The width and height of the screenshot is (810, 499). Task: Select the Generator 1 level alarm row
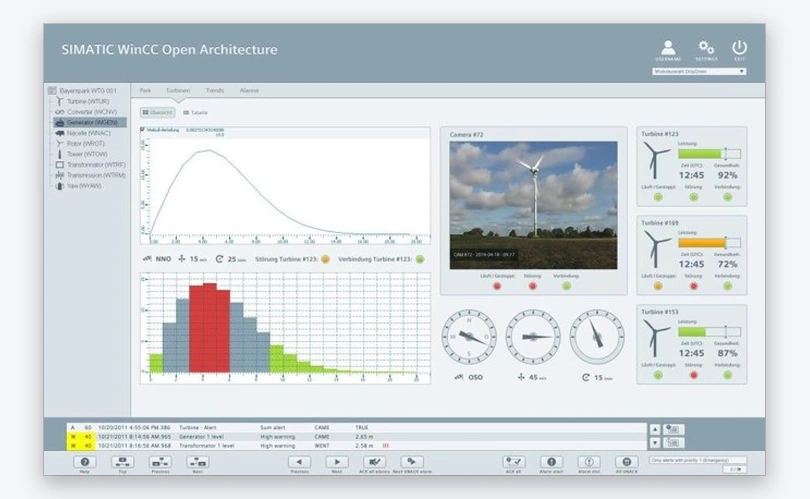(x=356, y=436)
